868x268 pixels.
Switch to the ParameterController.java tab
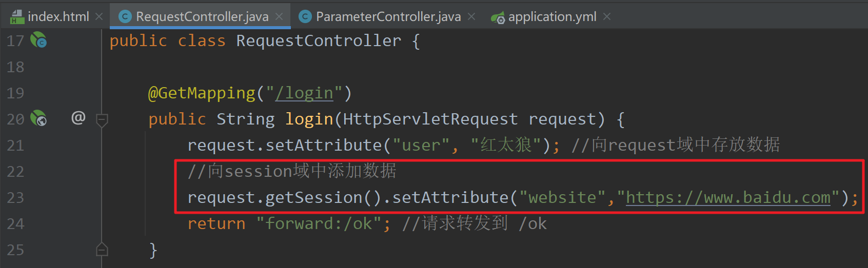pyautogui.click(x=388, y=17)
